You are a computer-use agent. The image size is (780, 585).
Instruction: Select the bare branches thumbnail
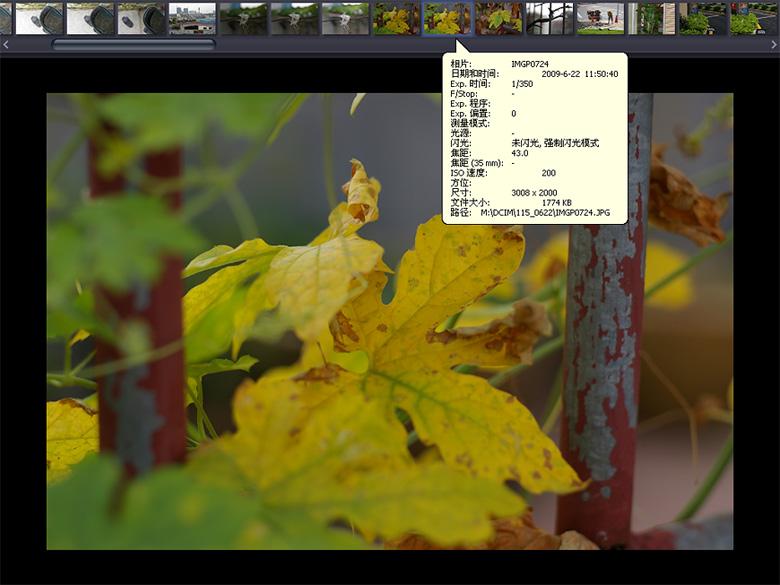[x=549, y=18]
